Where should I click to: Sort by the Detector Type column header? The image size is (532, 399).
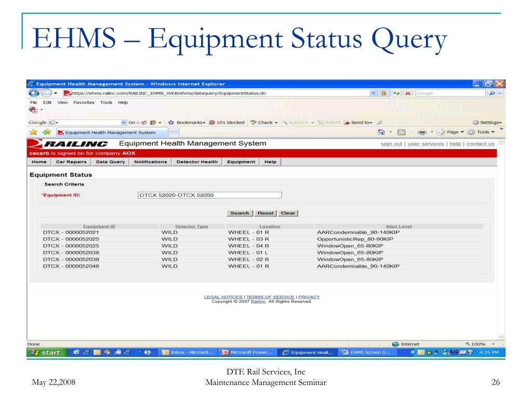192,227
